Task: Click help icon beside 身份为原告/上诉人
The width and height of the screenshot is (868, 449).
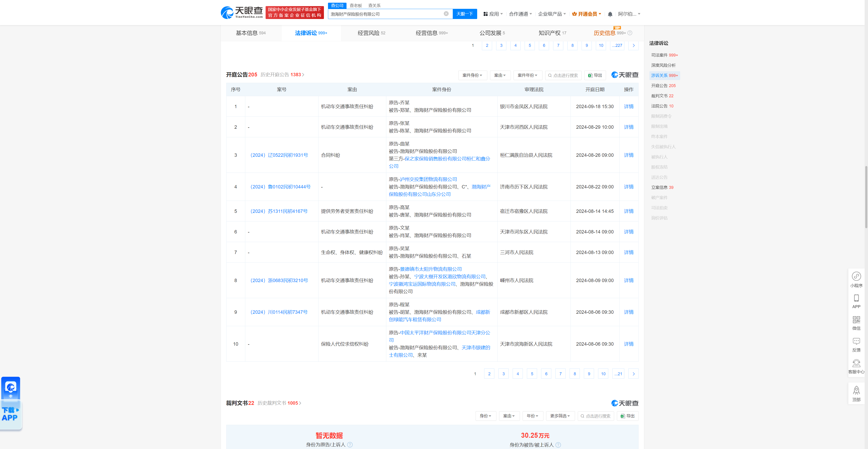Action: [350, 445]
